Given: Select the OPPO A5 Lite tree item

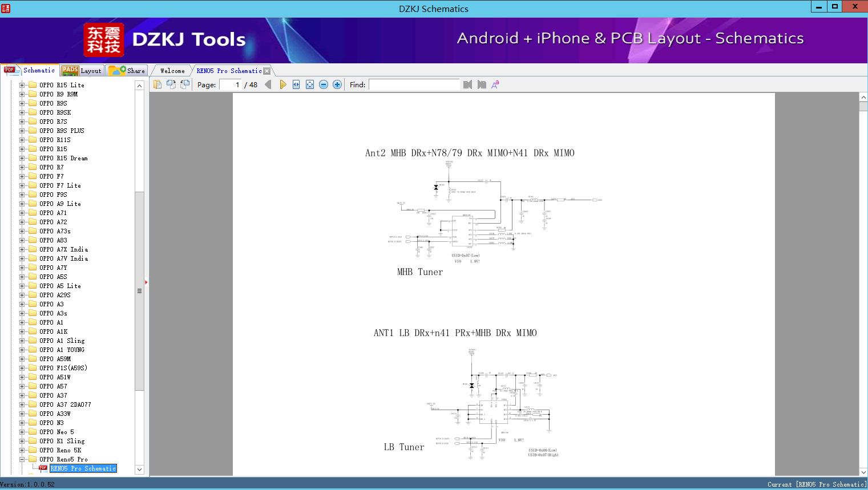Looking at the screenshot, I should click(60, 286).
